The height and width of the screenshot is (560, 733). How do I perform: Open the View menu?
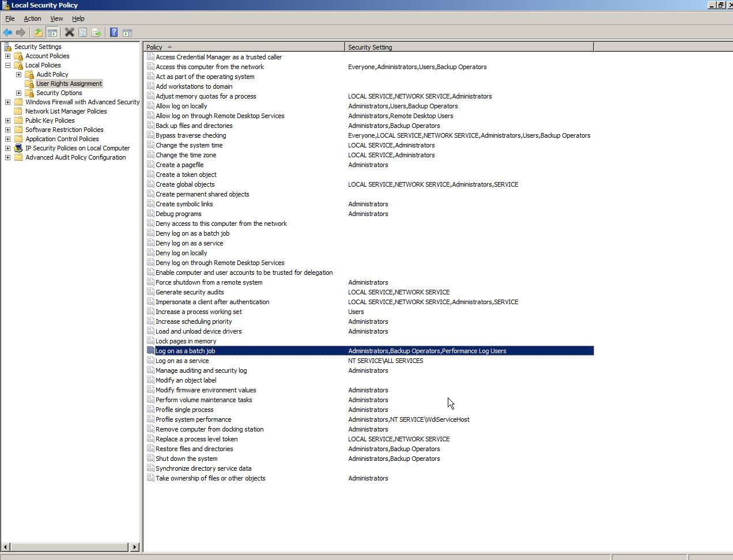pos(56,18)
